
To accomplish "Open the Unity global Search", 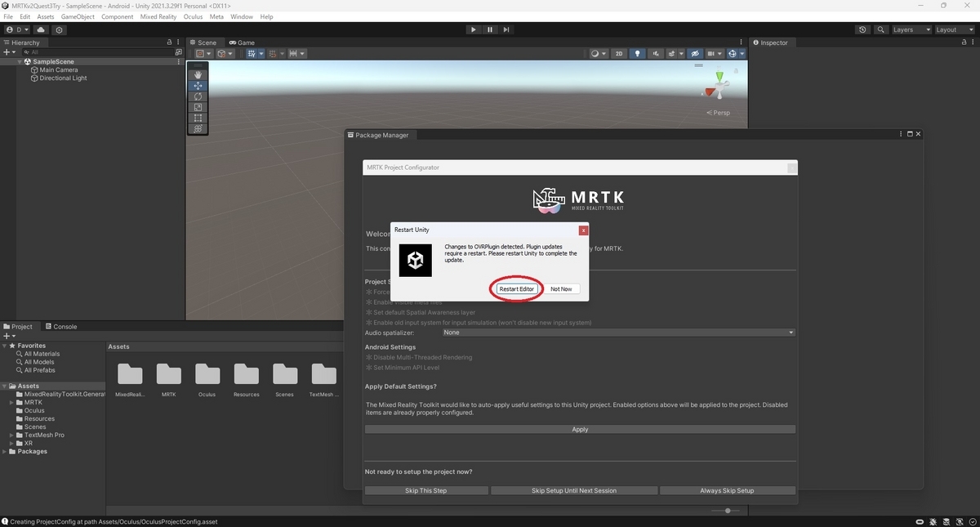I will [880, 29].
